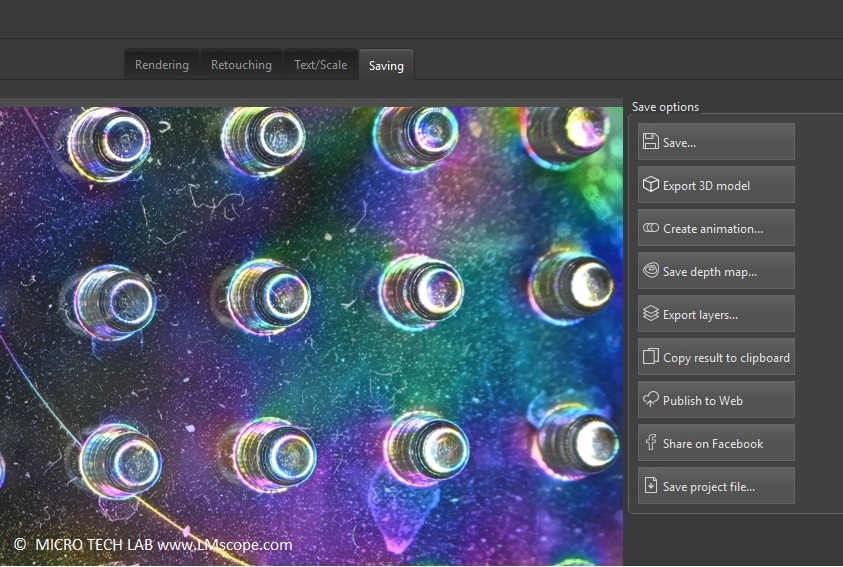Screen dimensions: 843x567
Task: Click the Save options panel heading
Action: click(x=665, y=107)
